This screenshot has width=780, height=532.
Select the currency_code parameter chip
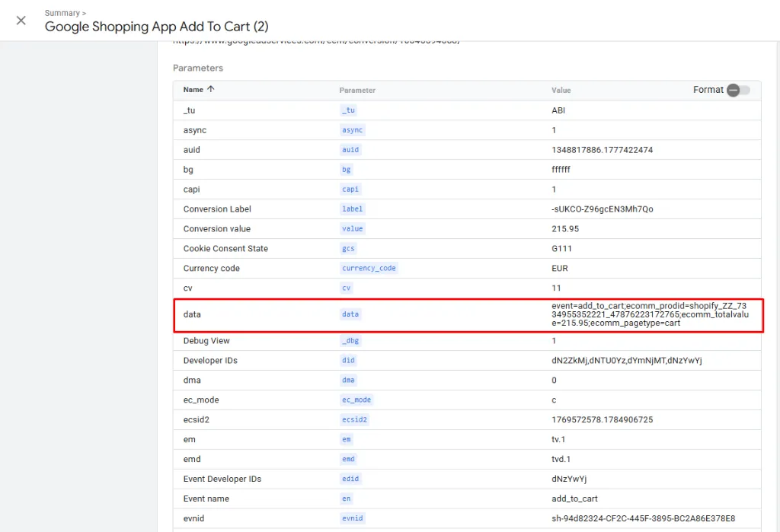click(369, 268)
